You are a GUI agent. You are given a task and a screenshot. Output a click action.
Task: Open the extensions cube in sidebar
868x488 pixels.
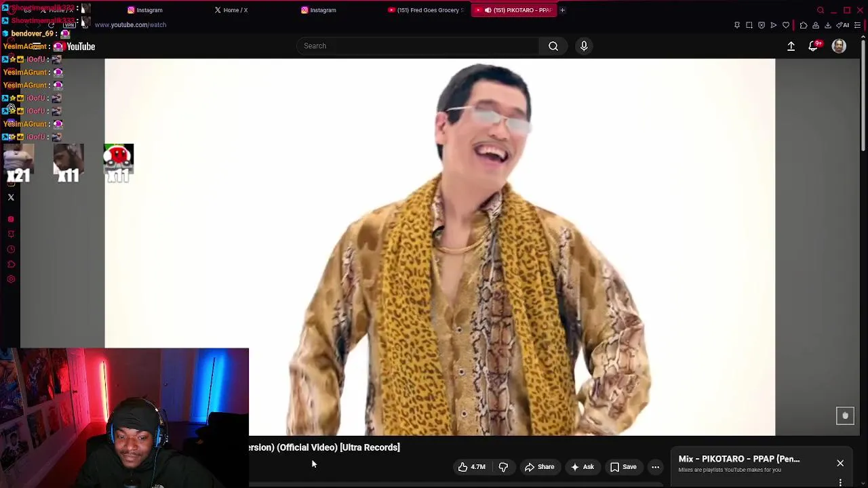(x=11, y=264)
